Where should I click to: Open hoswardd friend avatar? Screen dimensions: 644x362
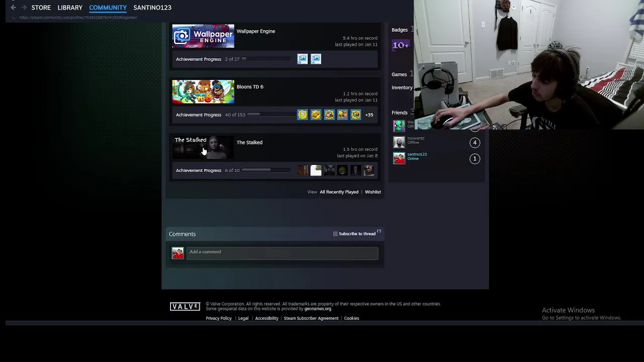coord(399,142)
